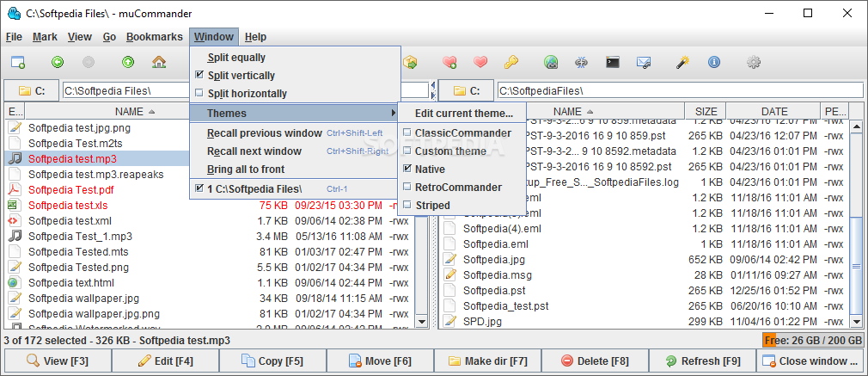Click the package icon beside the menu
This screenshot has width=868, height=376.
coord(410,62)
